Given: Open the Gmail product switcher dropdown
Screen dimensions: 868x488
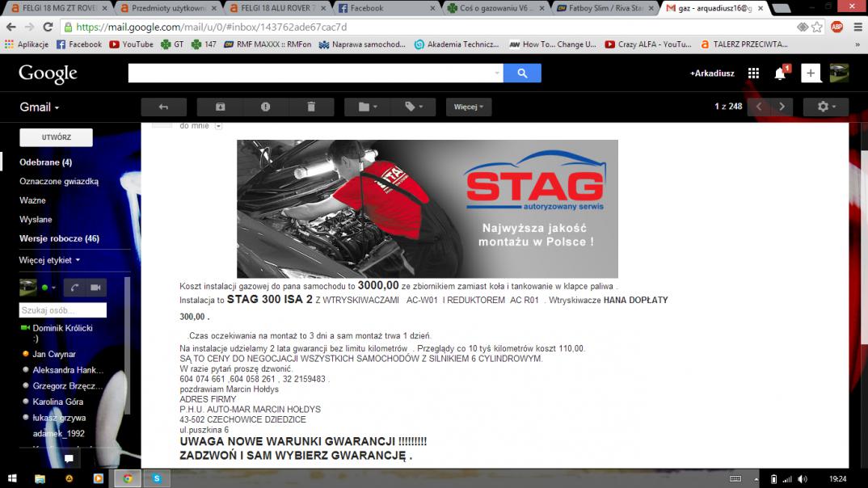Looking at the screenshot, I should pos(40,107).
